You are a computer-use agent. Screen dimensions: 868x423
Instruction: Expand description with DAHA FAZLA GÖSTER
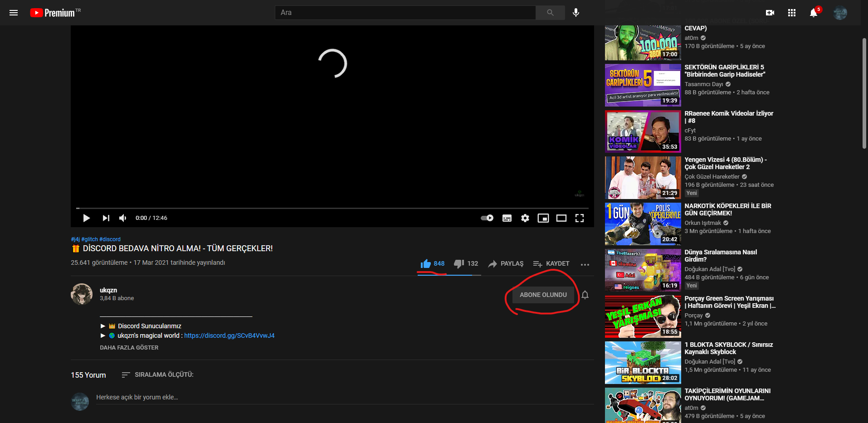(129, 348)
